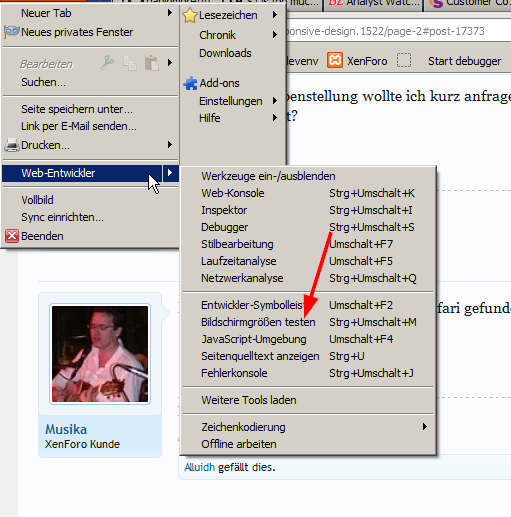This screenshot has height=517, width=511.
Task: Select Weitere Tools laden
Action: [308, 400]
